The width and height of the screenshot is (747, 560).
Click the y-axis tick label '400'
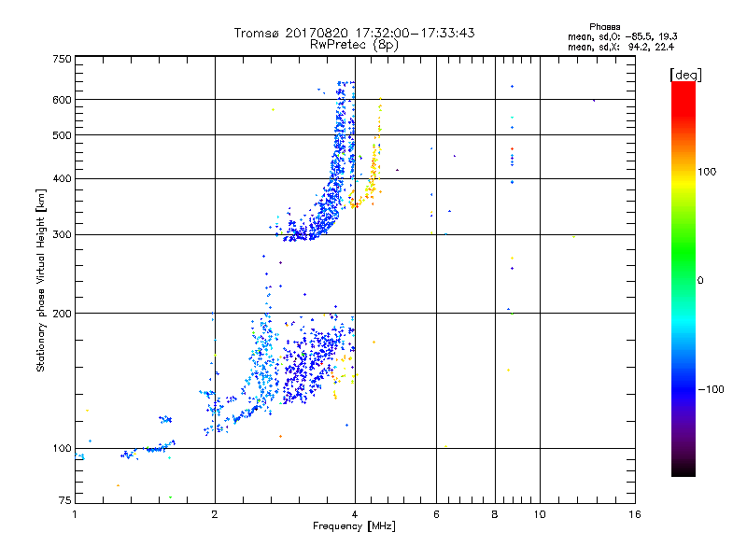click(x=62, y=179)
